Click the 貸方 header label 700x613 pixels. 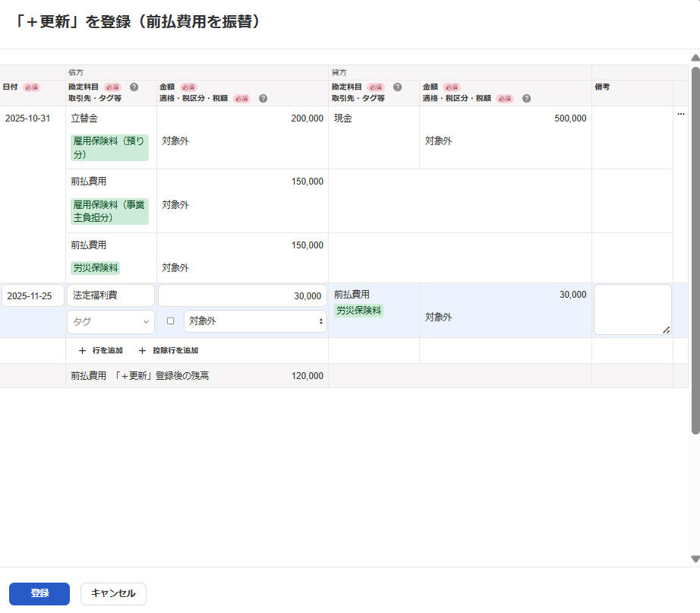click(x=339, y=72)
